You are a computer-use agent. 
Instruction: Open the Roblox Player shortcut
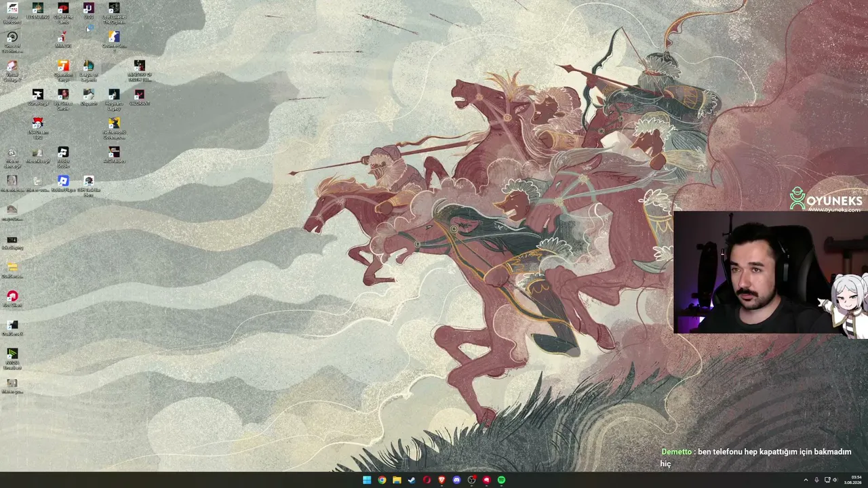[63, 184]
